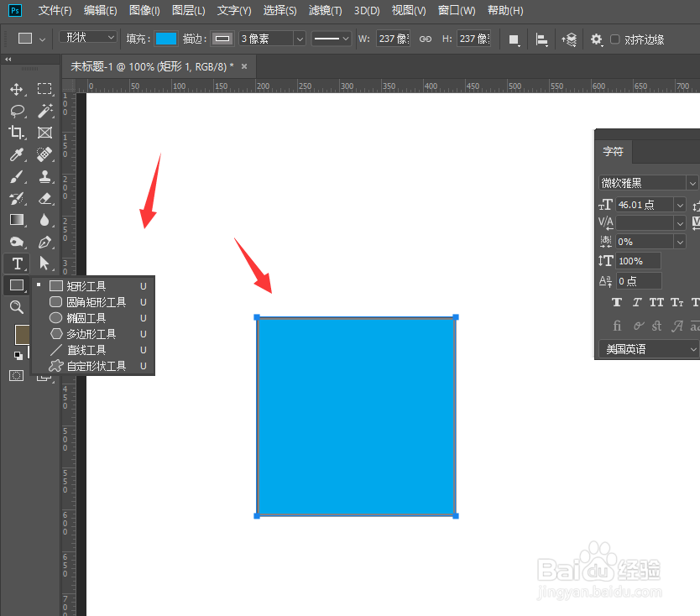Image resolution: width=700 pixels, height=616 pixels.
Task: Select the Pen tool
Action: click(x=44, y=242)
